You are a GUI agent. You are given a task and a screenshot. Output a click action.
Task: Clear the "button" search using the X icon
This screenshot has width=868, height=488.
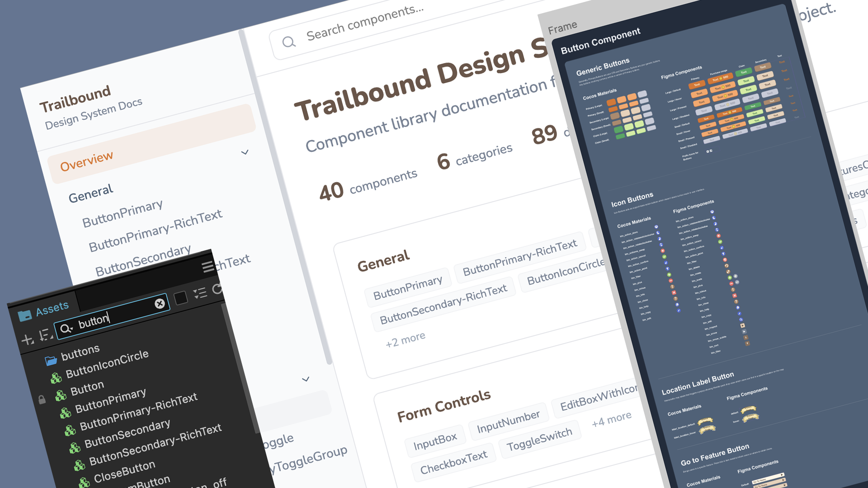point(160,304)
